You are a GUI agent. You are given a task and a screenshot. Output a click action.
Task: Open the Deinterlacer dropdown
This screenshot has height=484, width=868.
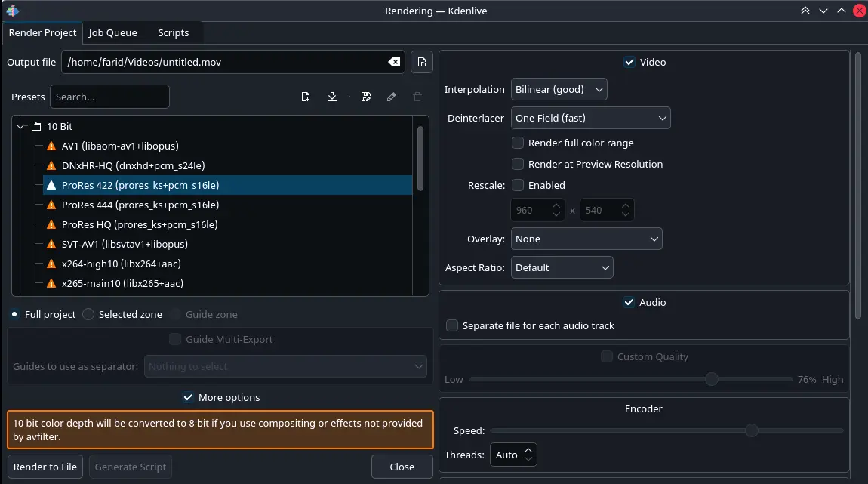click(591, 118)
